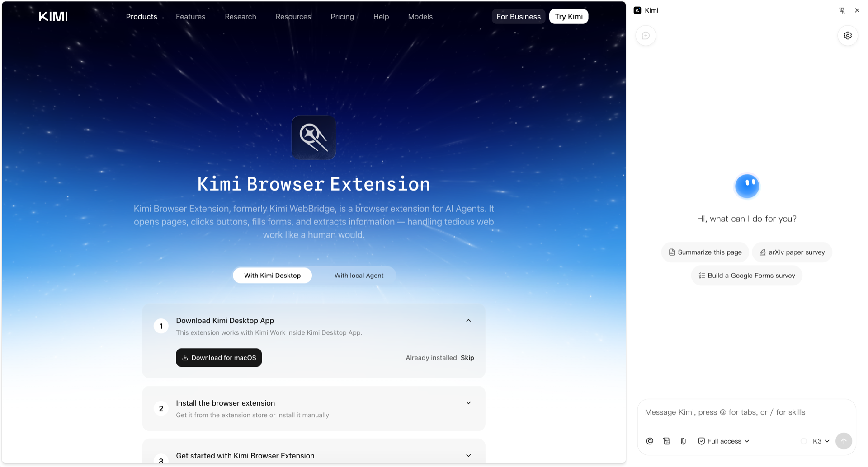
Task: Click the Kimi Browser Extension heading
Action: point(314,184)
